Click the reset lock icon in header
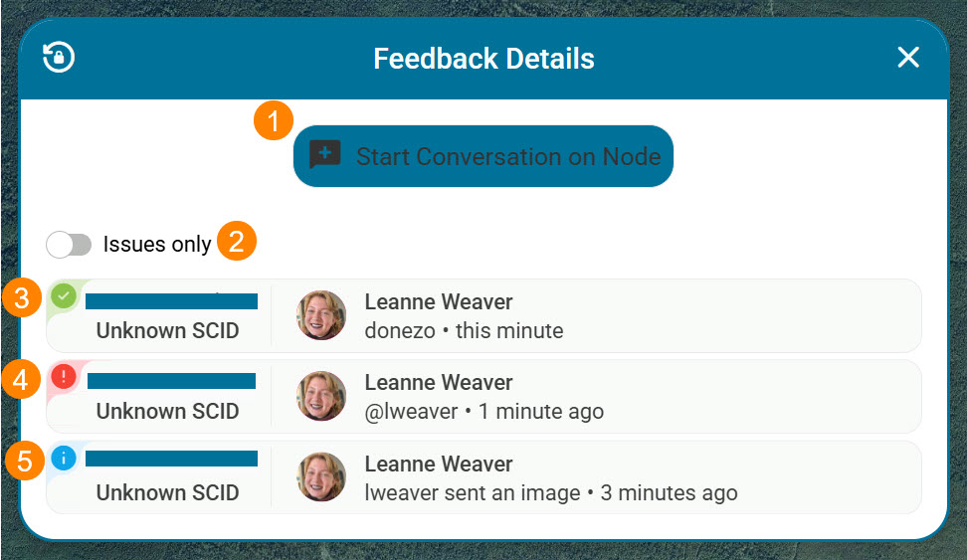Viewport: 967px width, 560px height. [x=59, y=58]
